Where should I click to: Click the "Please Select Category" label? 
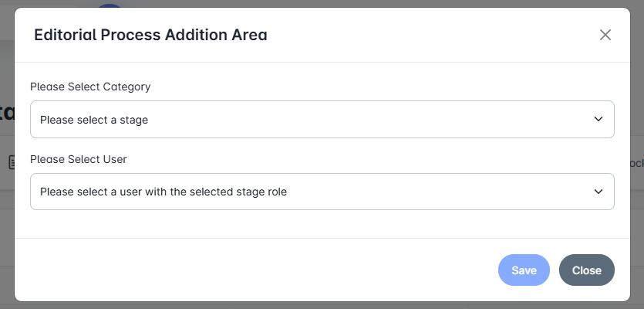(x=90, y=87)
